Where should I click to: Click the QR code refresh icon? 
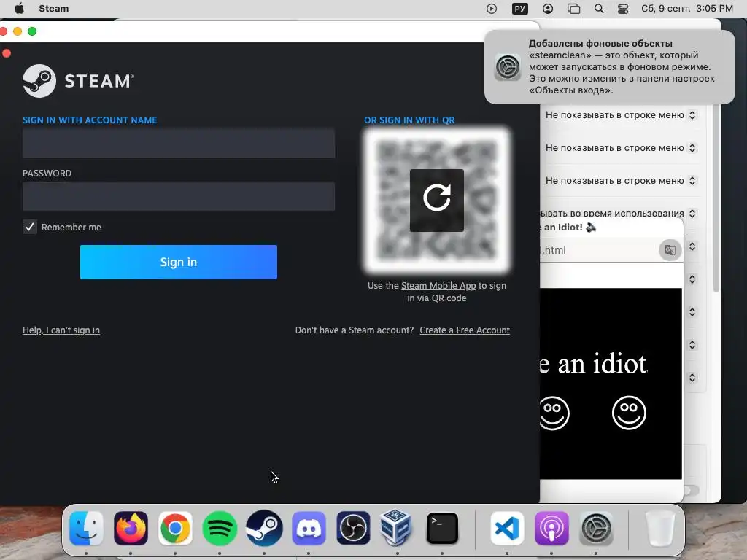click(x=436, y=200)
